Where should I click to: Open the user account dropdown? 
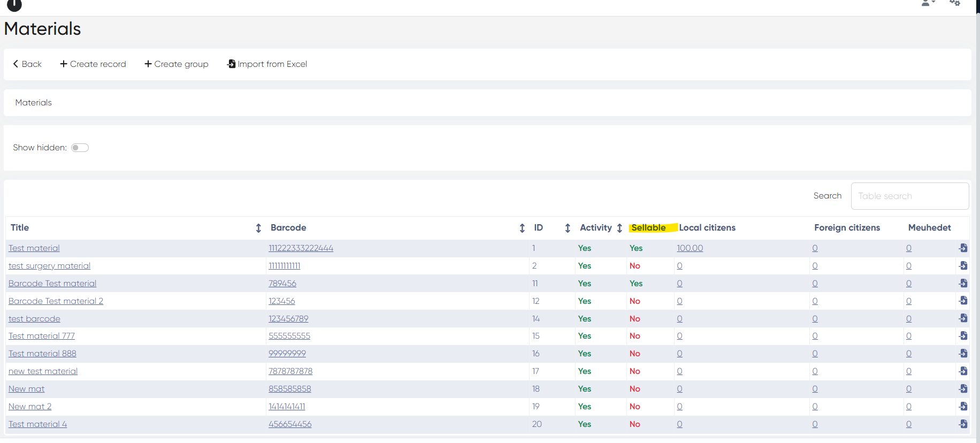927,3
